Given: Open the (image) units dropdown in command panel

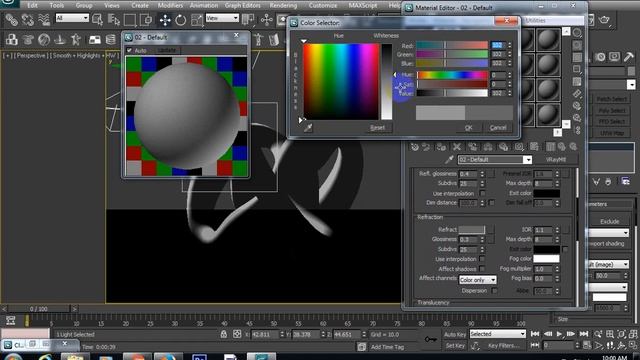Looking at the screenshot, I should coord(608,264).
